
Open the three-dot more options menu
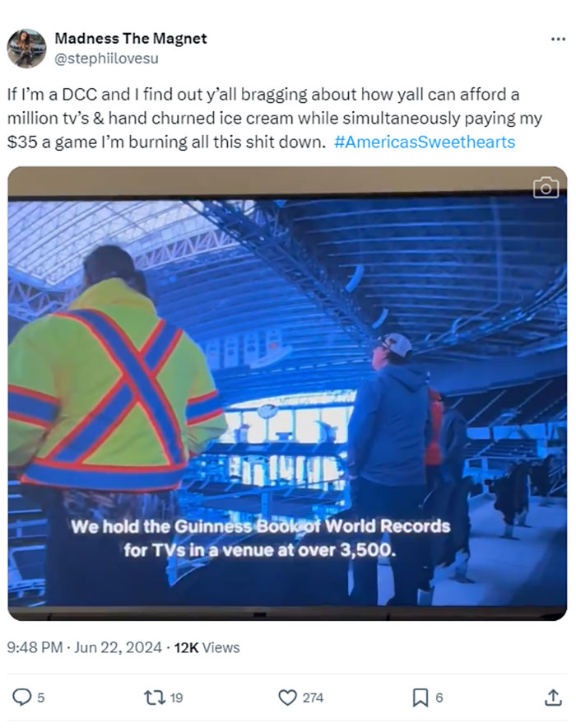[558, 39]
